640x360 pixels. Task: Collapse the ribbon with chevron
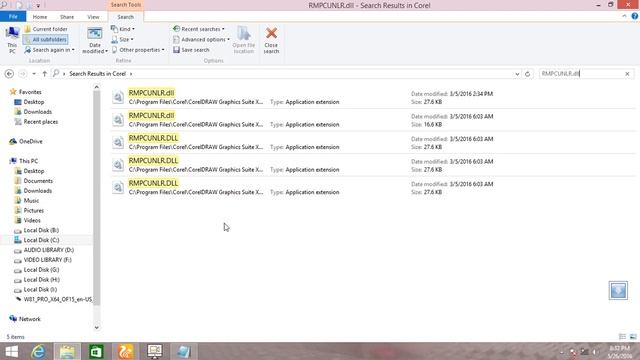click(x=624, y=16)
